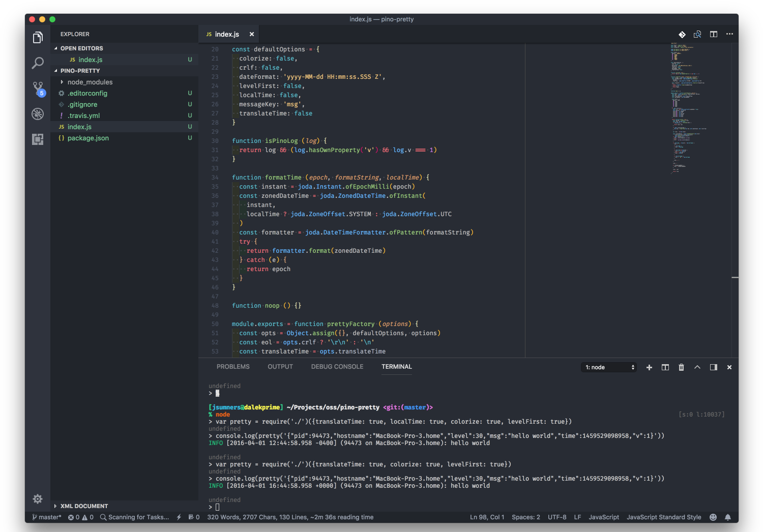763x532 pixels.
Task: Change indentation via 'Spaces: 2'
Action: (x=526, y=517)
